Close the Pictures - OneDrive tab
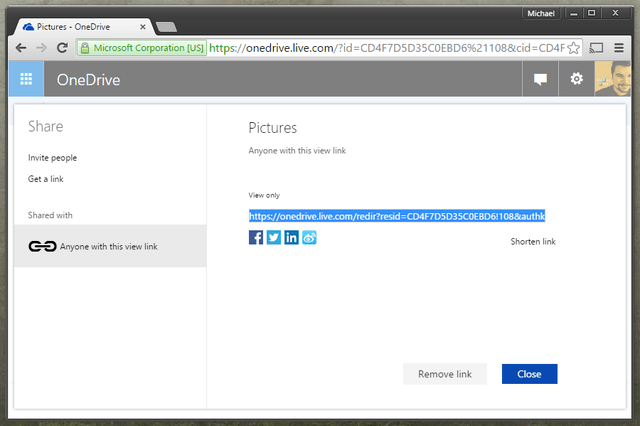Image resolution: width=640 pixels, height=426 pixels. [142, 27]
